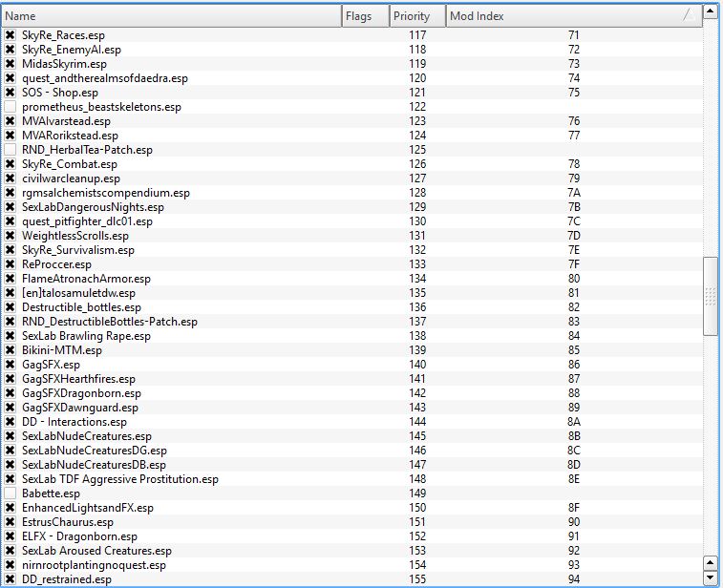Screen dimensions: 723x588
Task: Select the ELFX - Dragonborn.esp row
Action: click(79, 536)
